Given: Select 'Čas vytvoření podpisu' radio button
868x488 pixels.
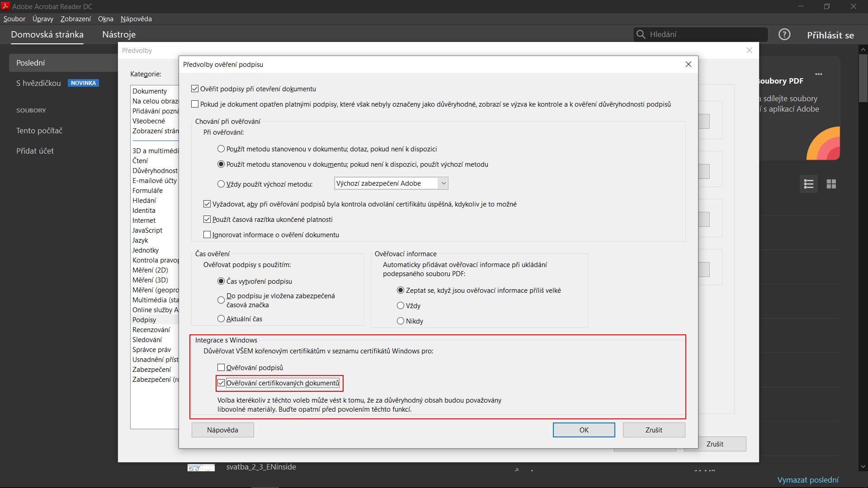Looking at the screenshot, I should 221,282.
